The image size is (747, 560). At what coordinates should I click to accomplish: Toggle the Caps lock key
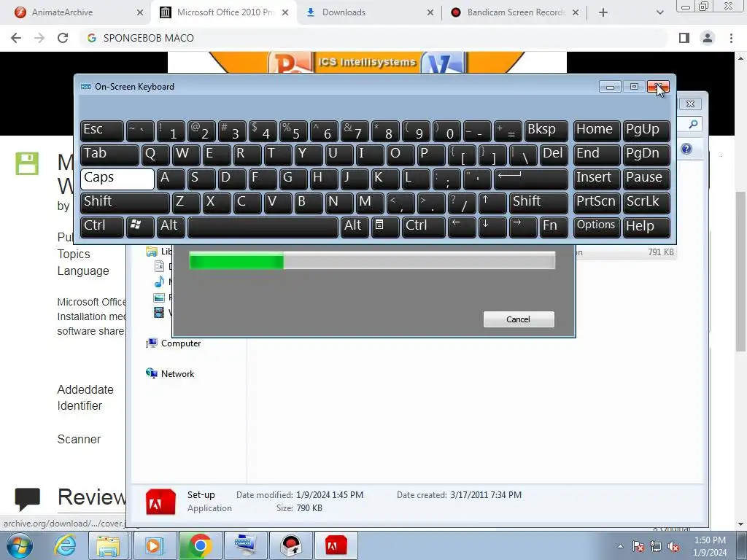(117, 179)
